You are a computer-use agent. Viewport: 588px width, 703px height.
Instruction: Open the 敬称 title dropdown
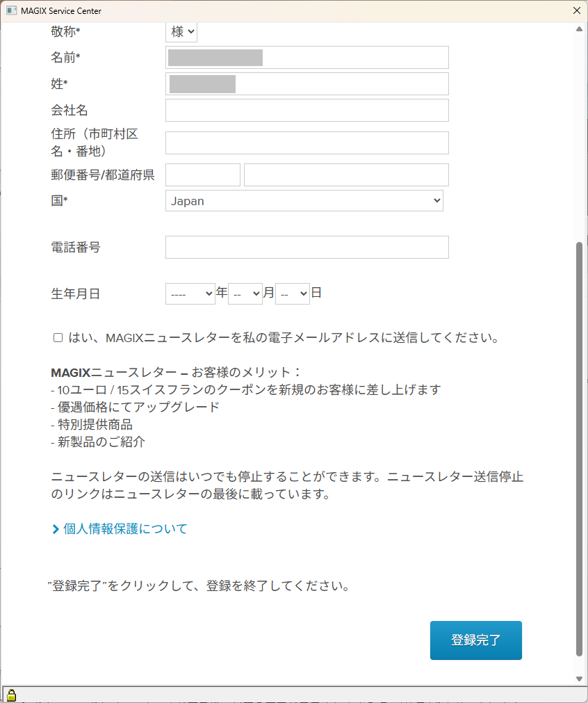coord(181,32)
